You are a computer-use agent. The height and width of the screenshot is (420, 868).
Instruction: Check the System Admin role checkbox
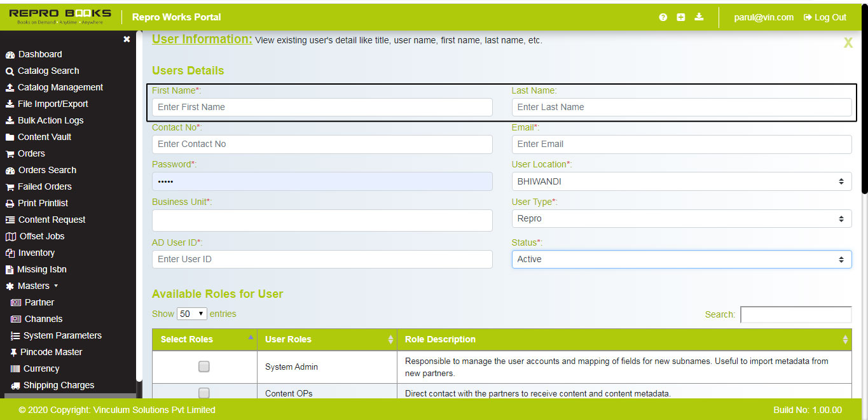[203, 366]
